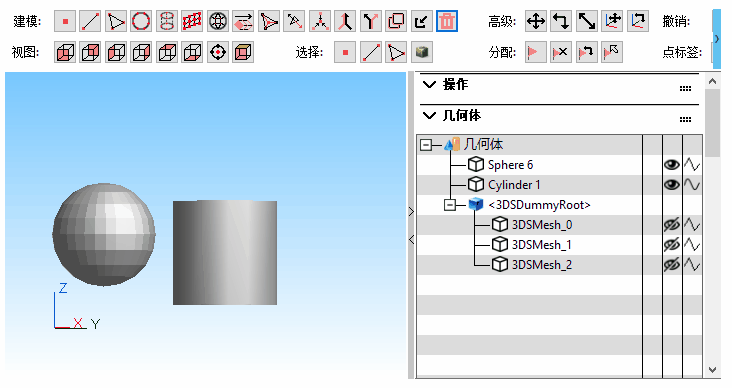Image resolution: width=732 pixels, height=388 pixels.
Task: Collapse the 3DSDummyRoot tree node
Action: click(x=450, y=205)
